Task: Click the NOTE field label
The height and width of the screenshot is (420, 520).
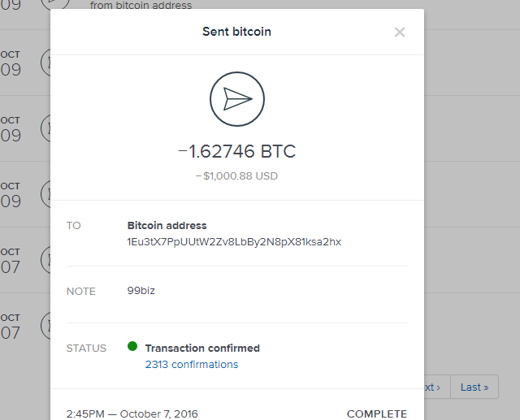Action: coord(81,291)
